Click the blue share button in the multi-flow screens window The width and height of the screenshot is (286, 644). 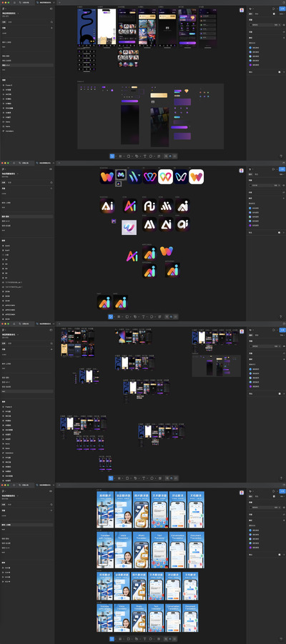282,331
